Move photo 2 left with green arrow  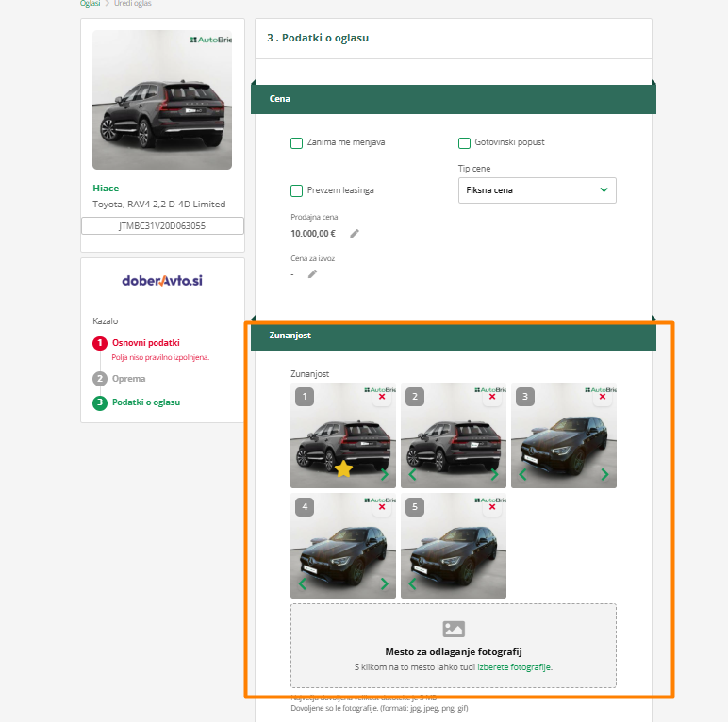[412, 474]
